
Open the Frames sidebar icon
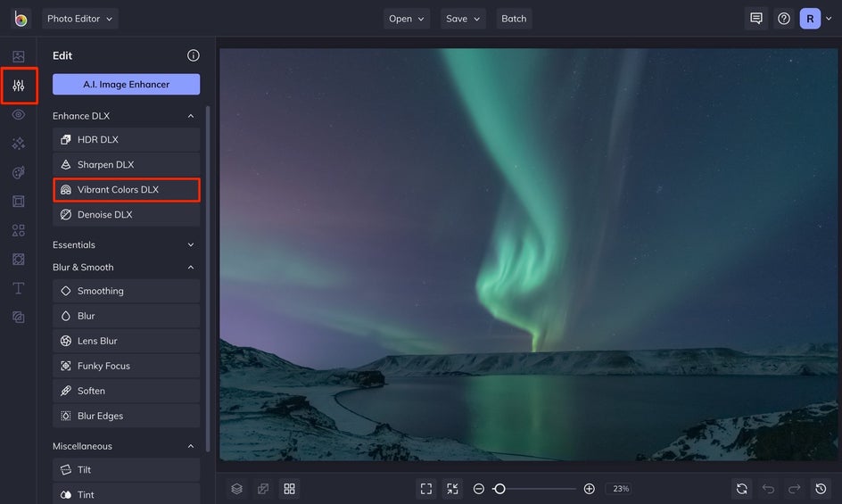[18, 202]
